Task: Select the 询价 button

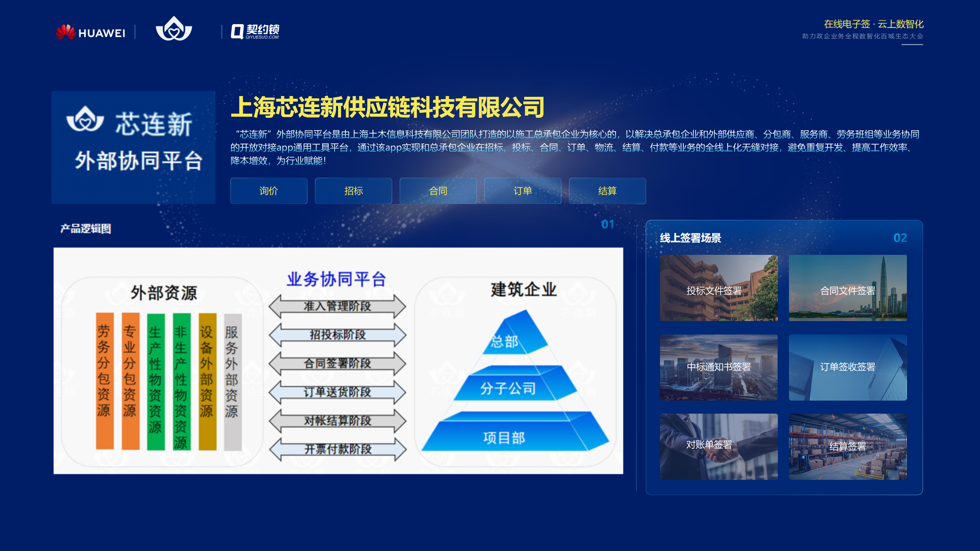Action: click(x=269, y=191)
